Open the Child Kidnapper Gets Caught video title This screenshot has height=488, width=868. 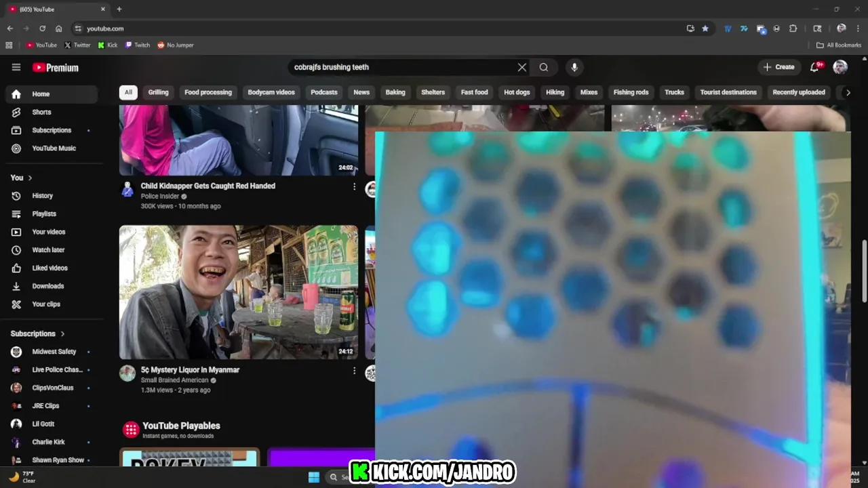[x=208, y=186]
